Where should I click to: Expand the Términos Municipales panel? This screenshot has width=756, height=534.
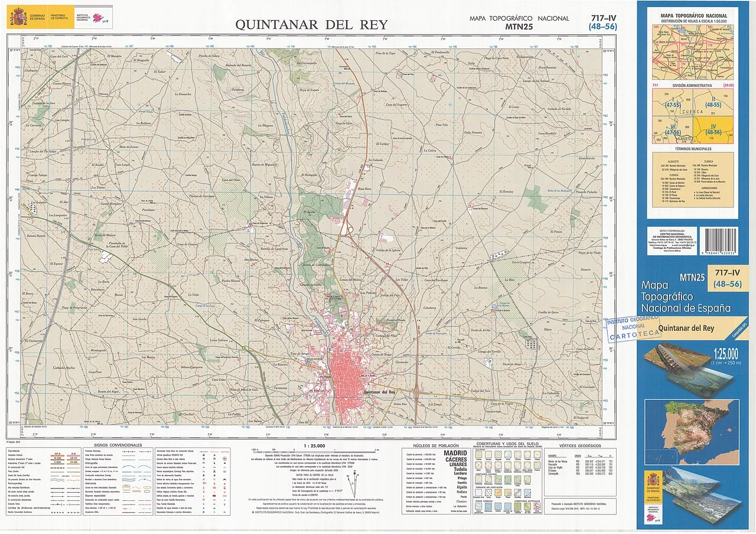pos(693,149)
